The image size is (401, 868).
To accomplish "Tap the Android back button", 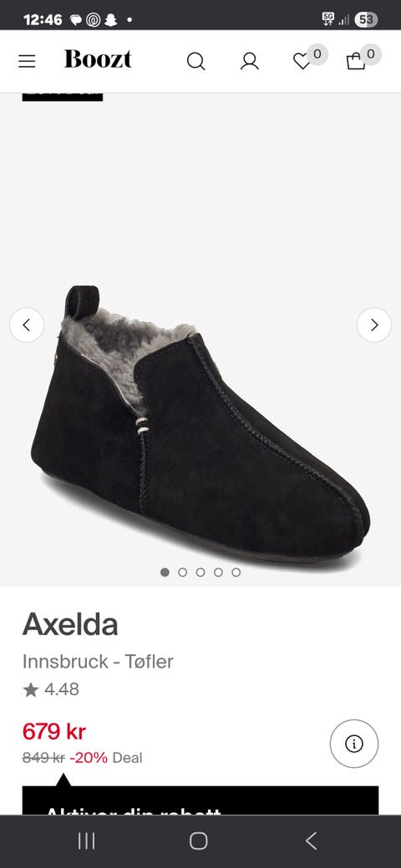I will pyautogui.click(x=312, y=841).
